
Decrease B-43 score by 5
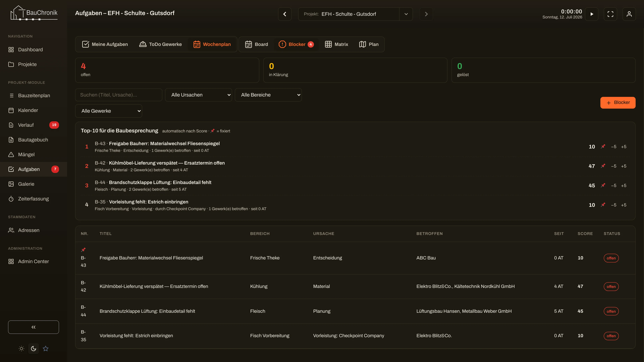coord(614,147)
